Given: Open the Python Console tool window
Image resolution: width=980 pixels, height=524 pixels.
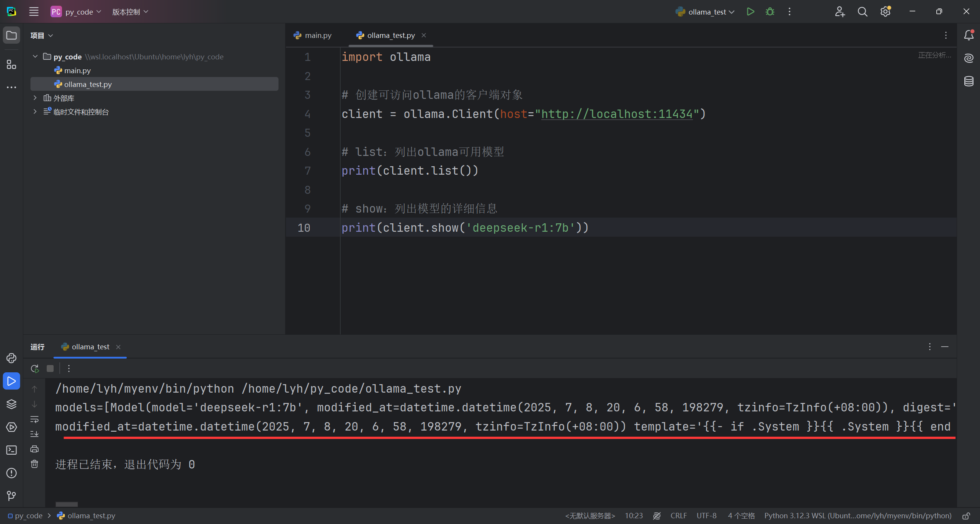Looking at the screenshot, I should point(11,358).
